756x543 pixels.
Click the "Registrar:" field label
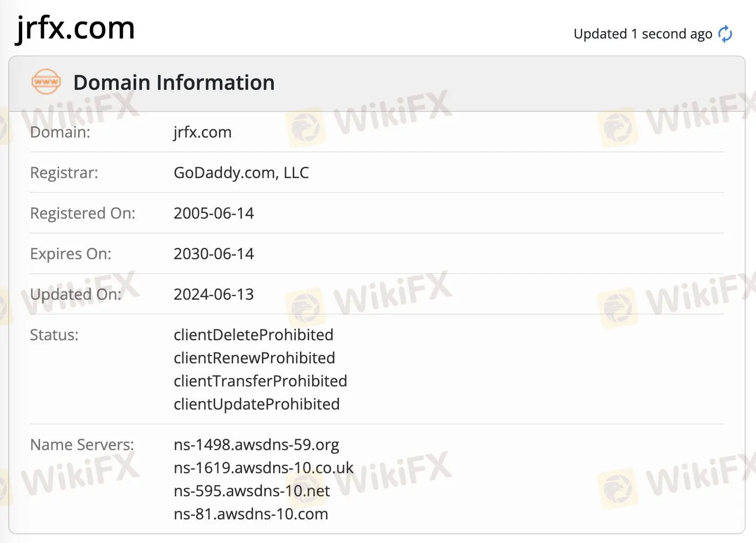coord(64,172)
